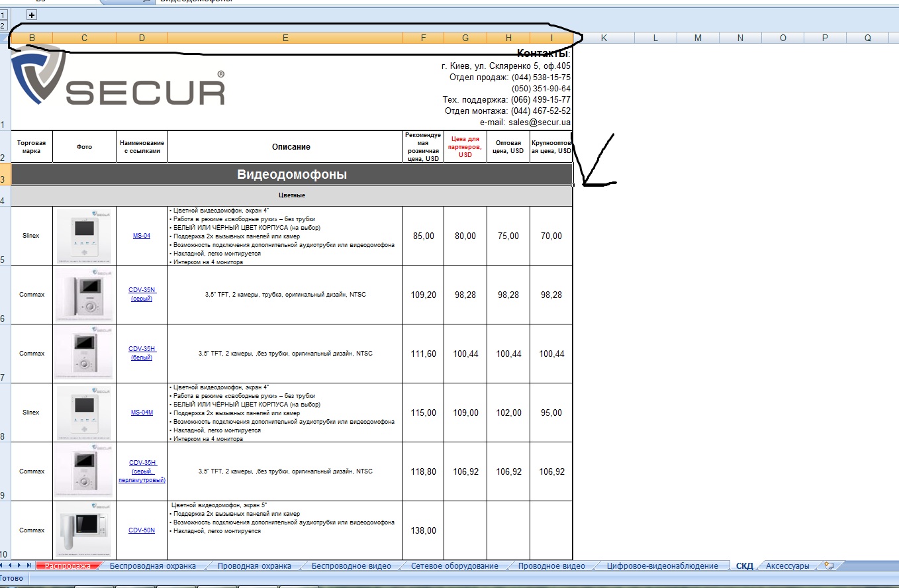Expand the grouped columns with plus button
This screenshot has height=588, width=899.
click(x=32, y=15)
